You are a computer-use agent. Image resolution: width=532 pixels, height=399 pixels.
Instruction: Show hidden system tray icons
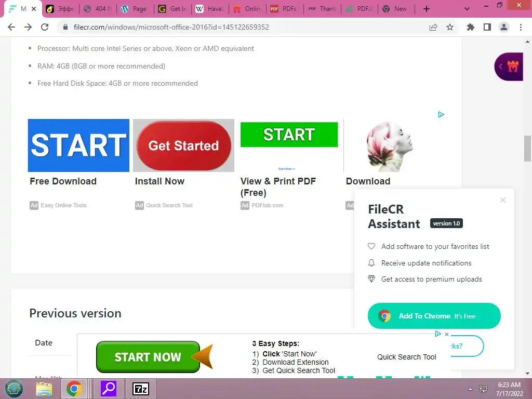pos(470,389)
